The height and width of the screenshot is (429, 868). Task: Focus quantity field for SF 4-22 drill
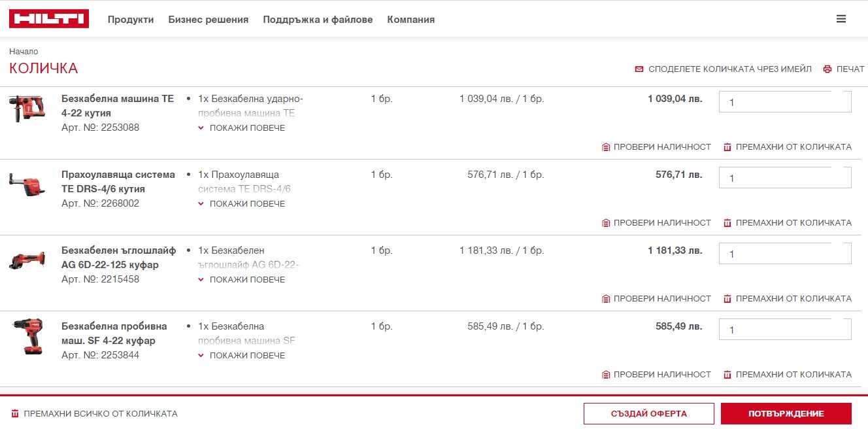pos(785,330)
